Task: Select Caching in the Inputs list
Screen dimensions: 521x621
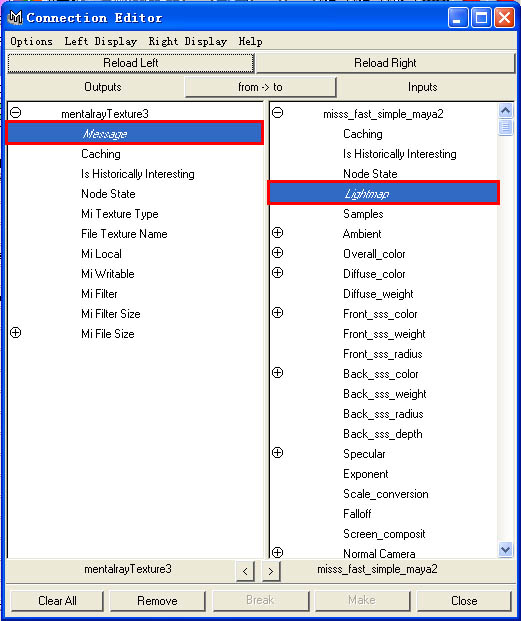Action: click(363, 134)
